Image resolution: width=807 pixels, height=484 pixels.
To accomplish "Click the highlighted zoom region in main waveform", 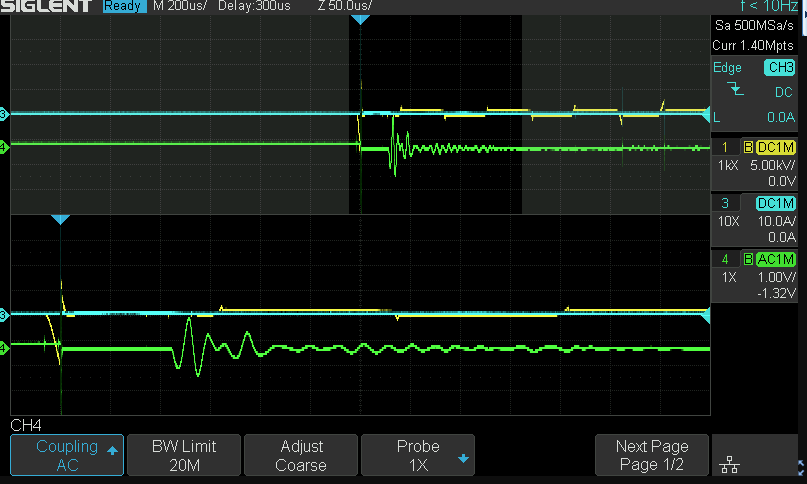I will 435,114.
